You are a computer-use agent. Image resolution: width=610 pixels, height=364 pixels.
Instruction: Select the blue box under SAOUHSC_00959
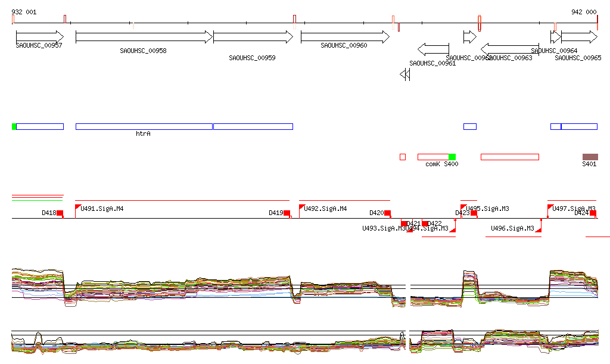tap(253, 126)
